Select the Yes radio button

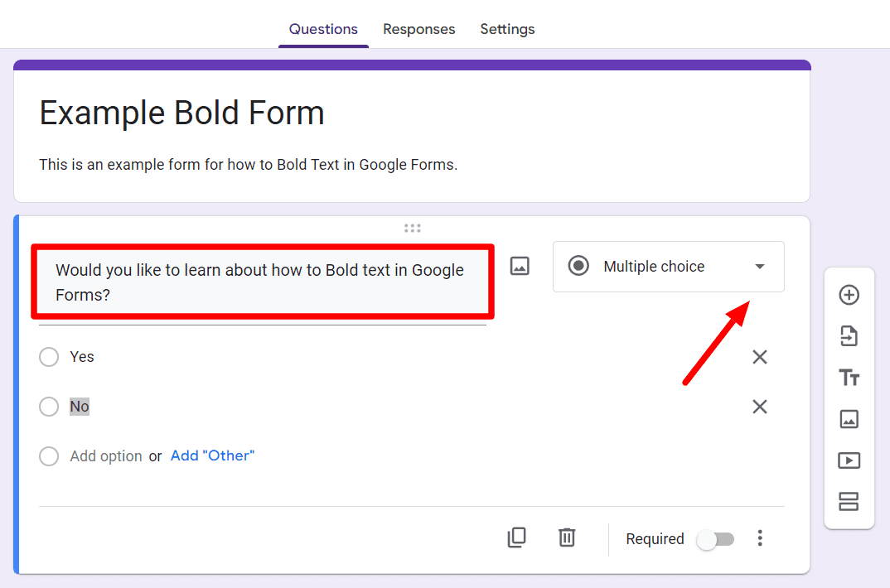[x=49, y=357]
